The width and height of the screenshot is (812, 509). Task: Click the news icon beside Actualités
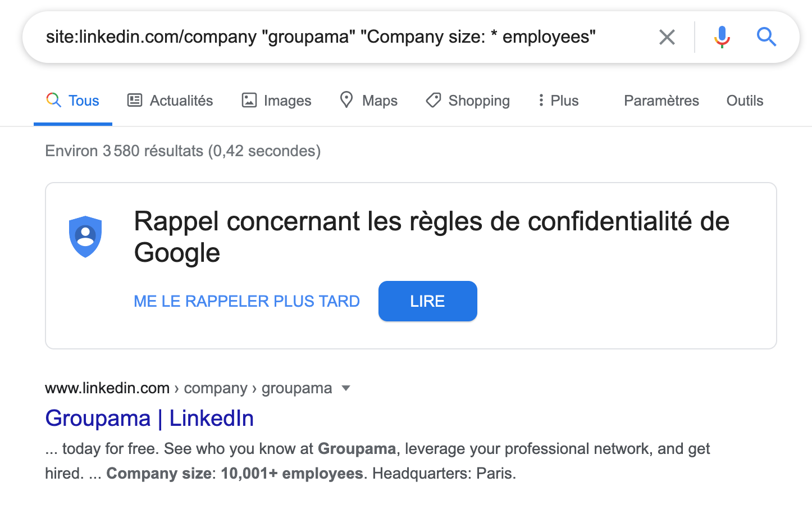[x=135, y=100]
